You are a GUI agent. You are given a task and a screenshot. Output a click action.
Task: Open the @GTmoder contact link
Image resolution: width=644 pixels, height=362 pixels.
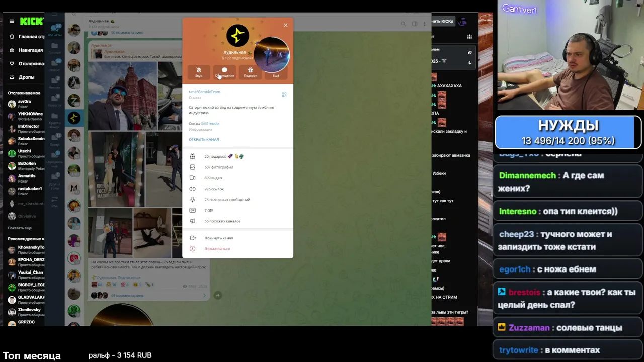[210, 123]
